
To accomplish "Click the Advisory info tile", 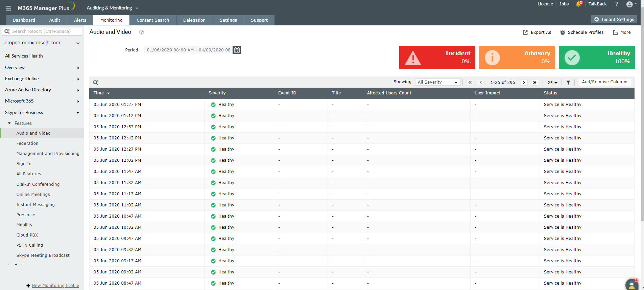I will (517, 58).
